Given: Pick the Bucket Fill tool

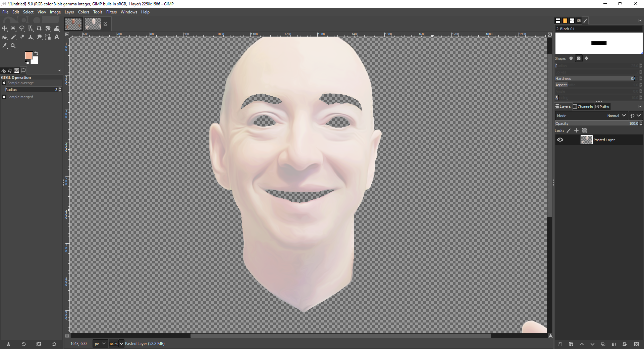Looking at the screenshot, I should [5, 37].
